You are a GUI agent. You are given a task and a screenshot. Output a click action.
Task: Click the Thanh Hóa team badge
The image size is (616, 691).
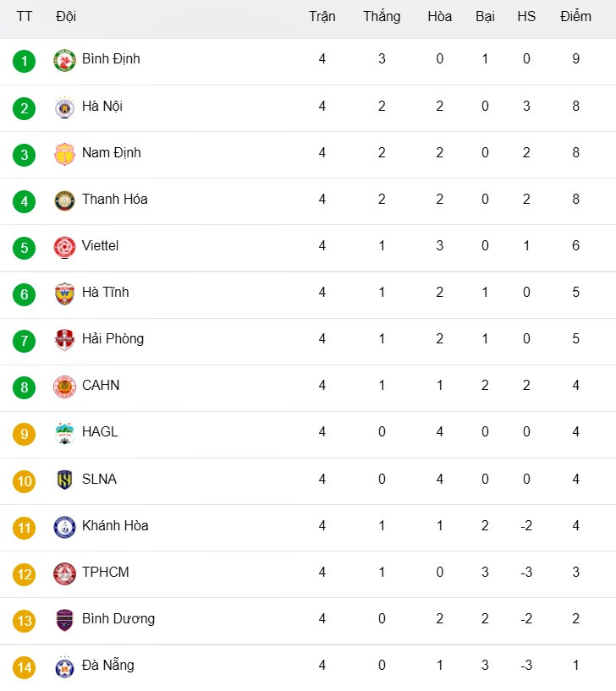(x=65, y=200)
